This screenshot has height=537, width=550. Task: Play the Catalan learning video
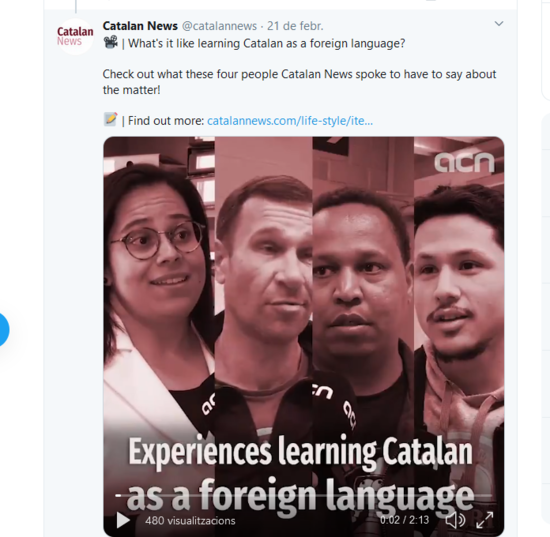[x=123, y=520]
